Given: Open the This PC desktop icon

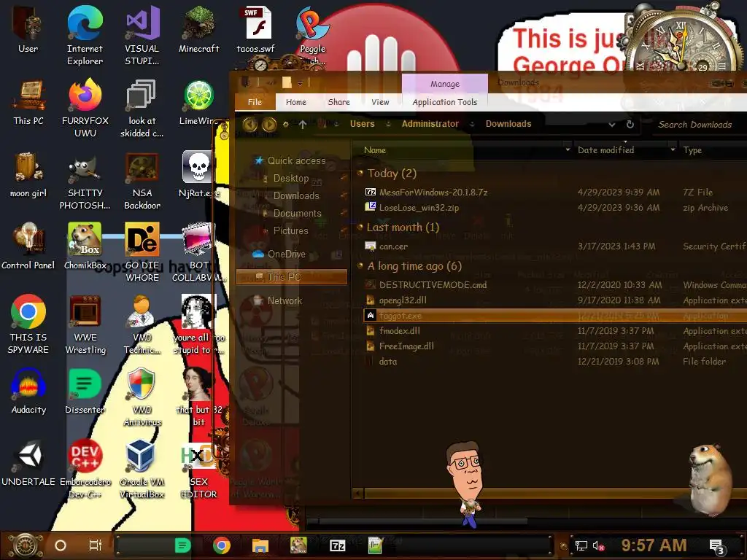Looking at the screenshot, I should click(x=28, y=102).
